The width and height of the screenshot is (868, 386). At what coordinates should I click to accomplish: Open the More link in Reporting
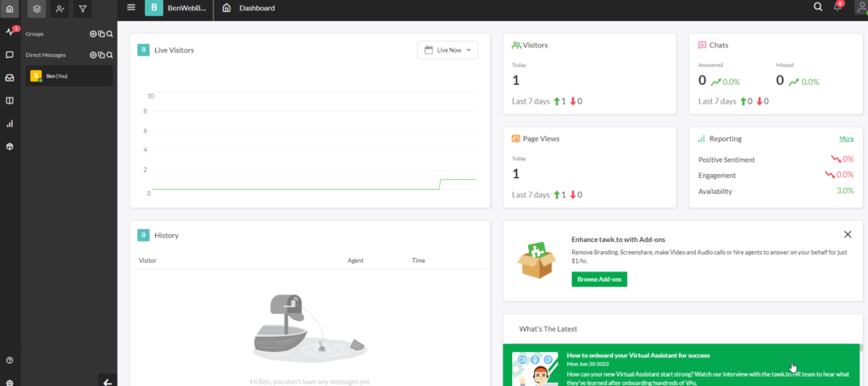(x=846, y=138)
